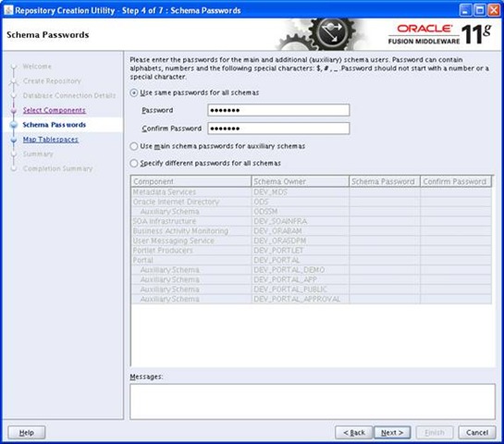504x444 pixels.
Task: Select Use same passwords for all schemas
Action: [134, 92]
